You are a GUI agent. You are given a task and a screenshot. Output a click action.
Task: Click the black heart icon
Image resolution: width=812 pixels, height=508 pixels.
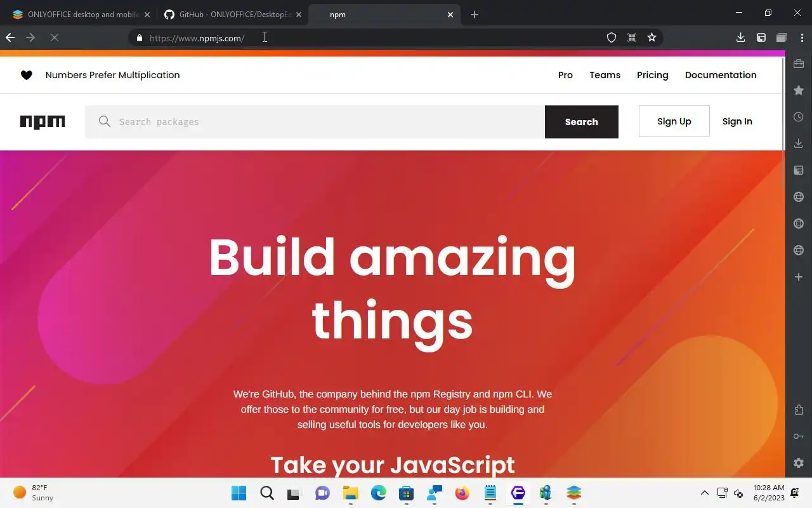click(x=27, y=75)
